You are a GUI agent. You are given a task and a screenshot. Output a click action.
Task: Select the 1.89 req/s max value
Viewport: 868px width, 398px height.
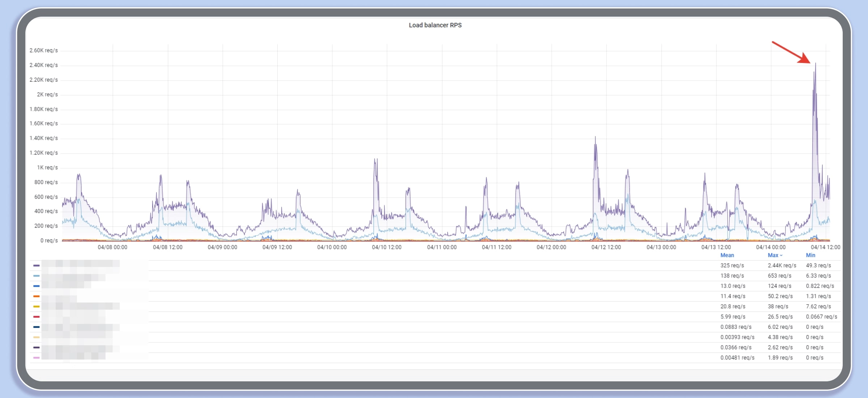click(x=780, y=358)
